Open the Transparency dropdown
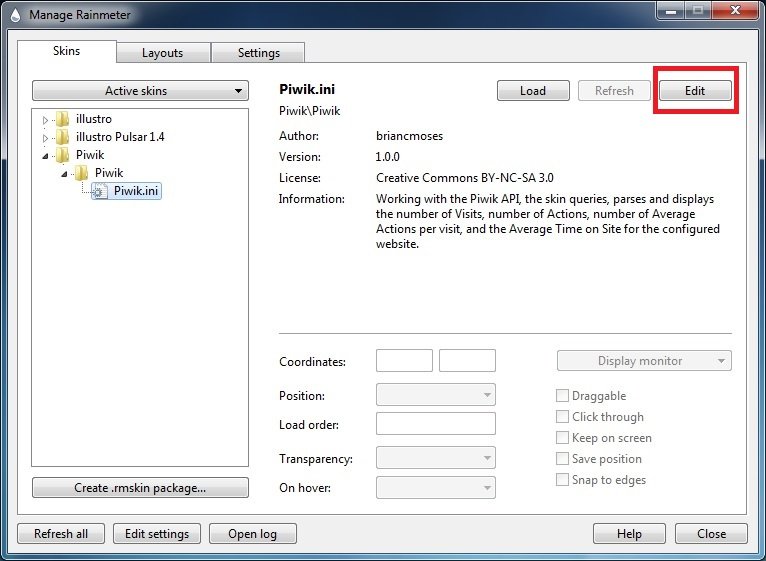This screenshot has width=766, height=561. 436,458
